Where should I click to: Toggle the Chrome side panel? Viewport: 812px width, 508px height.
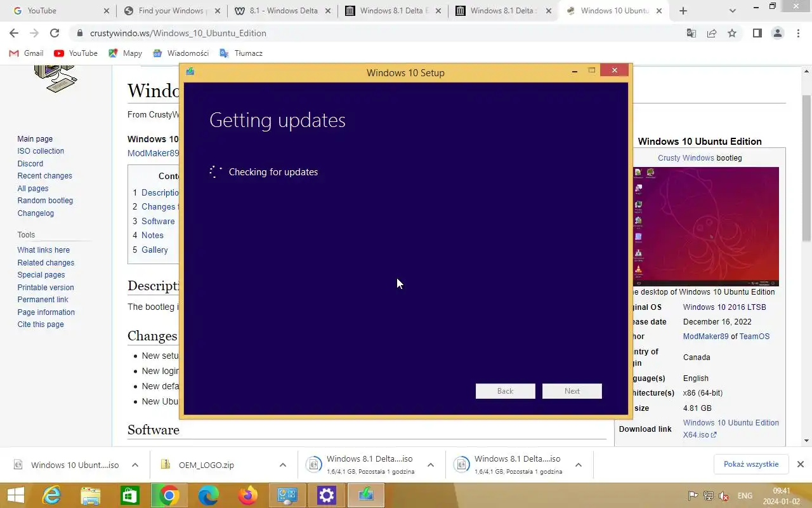point(757,33)
